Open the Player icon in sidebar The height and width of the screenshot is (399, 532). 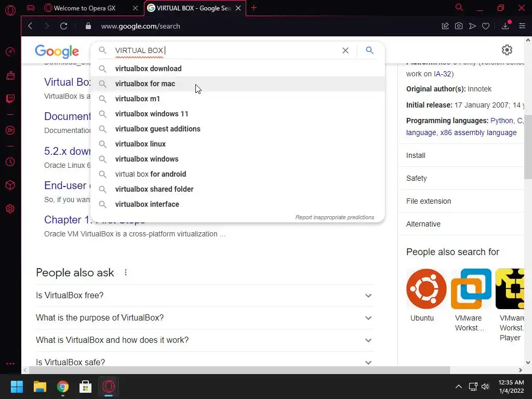10,130
